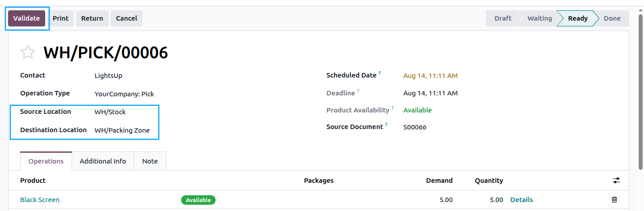This screenshot has height=211, width=644.
Task: Open the Black Screen product link
Action: click(x=40, y=200)
